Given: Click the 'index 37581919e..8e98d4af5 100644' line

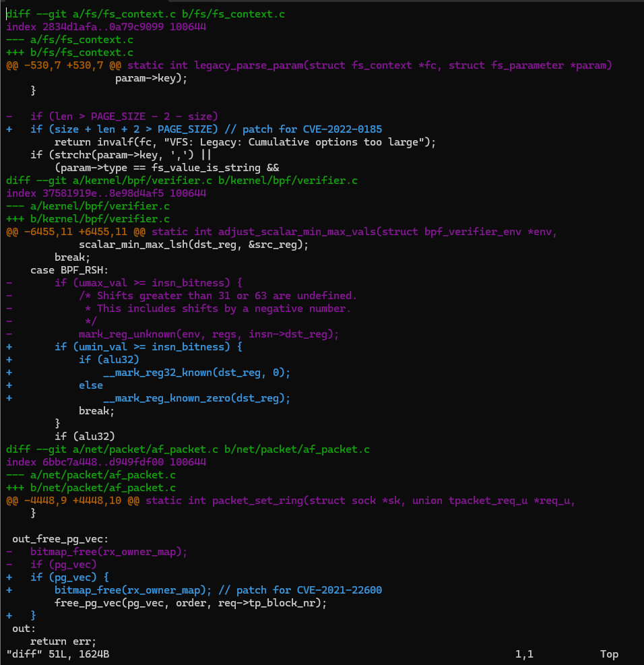Looking at the screenshot, I should pyautogui.click(x=106, y=193).
